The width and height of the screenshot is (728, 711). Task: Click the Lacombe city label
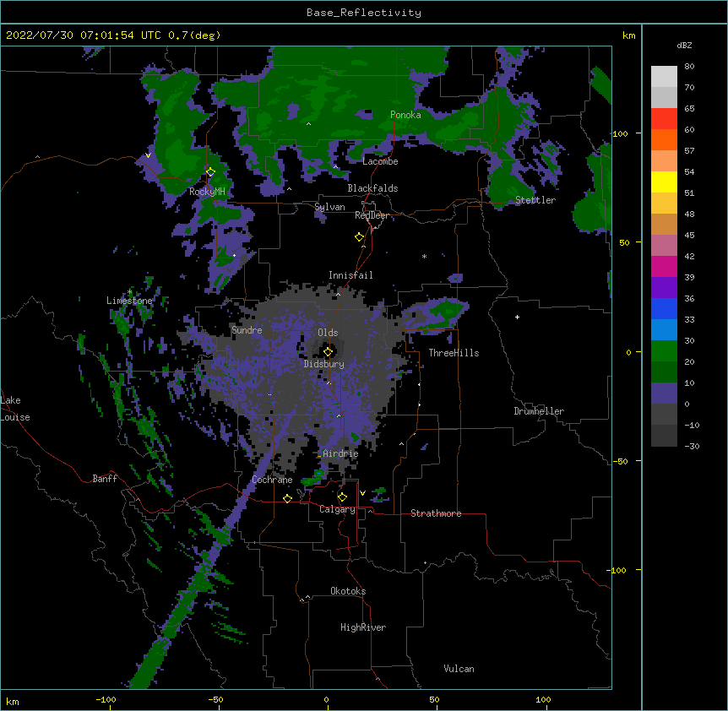point(380,161)
